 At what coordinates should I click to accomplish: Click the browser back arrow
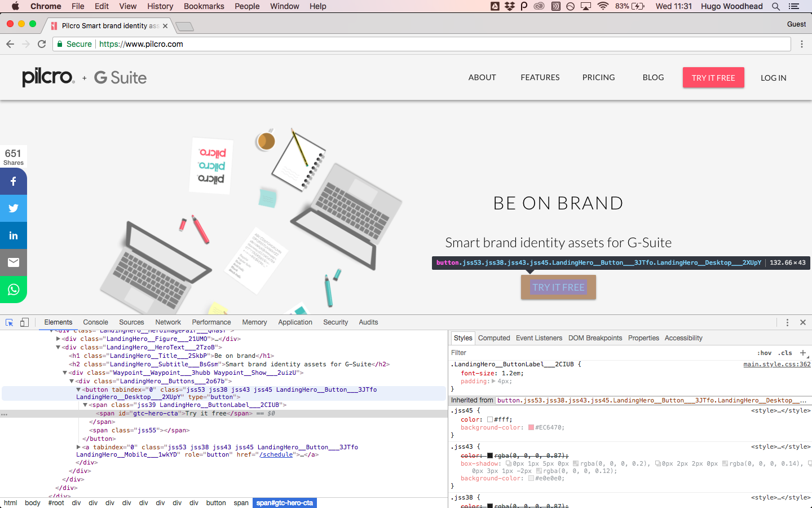coord(10,44)
